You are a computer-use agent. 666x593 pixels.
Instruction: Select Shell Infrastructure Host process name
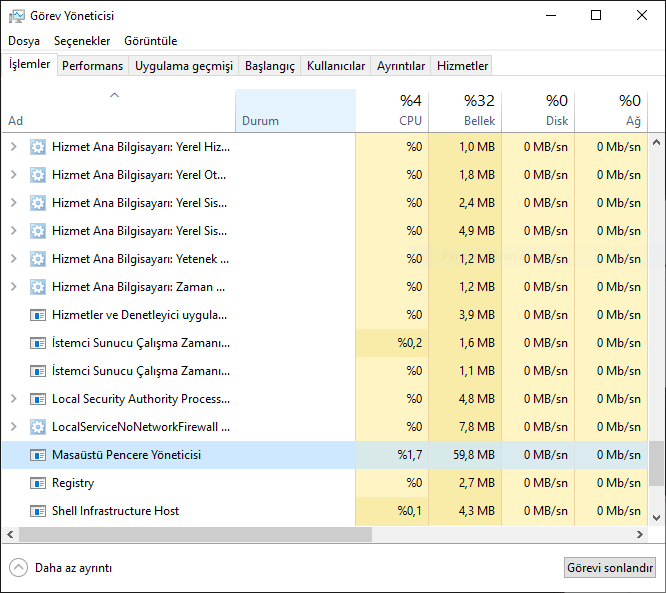[115, 511]
